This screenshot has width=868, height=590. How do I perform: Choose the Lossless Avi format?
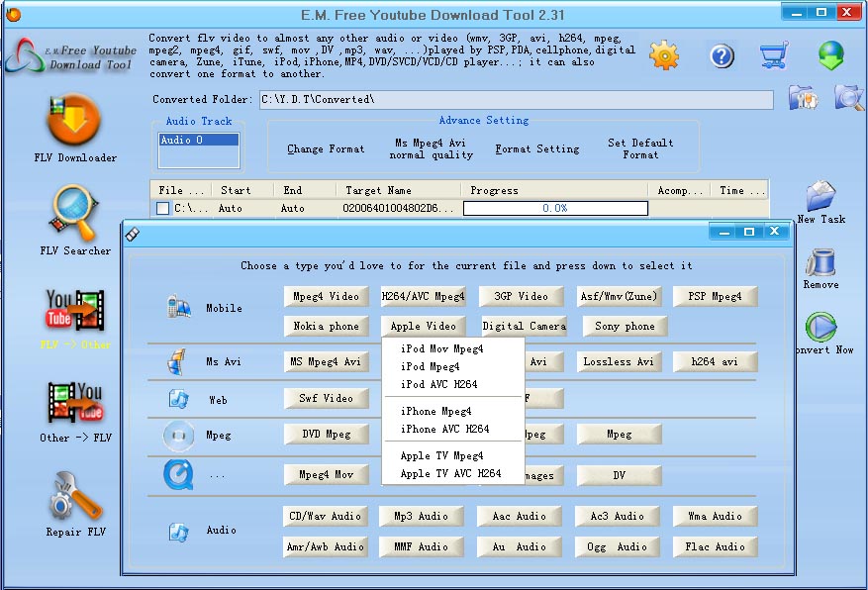point(619,361)
